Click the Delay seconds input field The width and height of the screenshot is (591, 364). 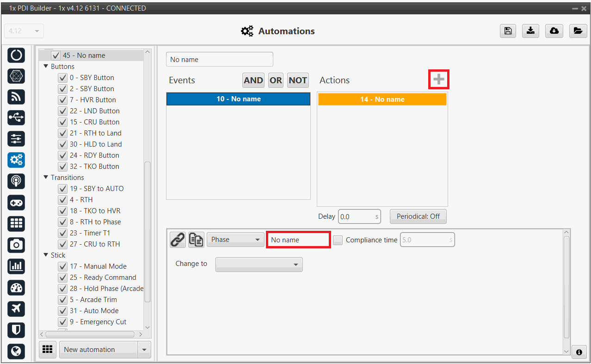[356, 216]
